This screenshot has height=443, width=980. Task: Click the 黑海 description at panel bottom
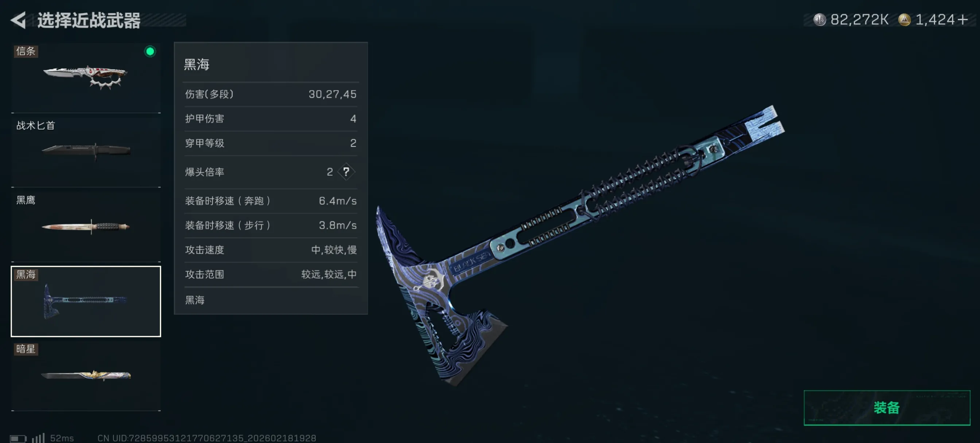[195, 301]
